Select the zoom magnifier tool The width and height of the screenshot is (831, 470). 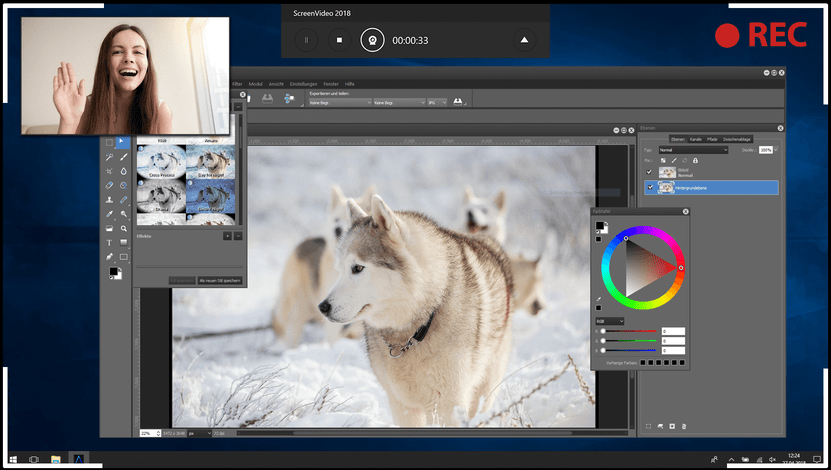pos(123,228)
